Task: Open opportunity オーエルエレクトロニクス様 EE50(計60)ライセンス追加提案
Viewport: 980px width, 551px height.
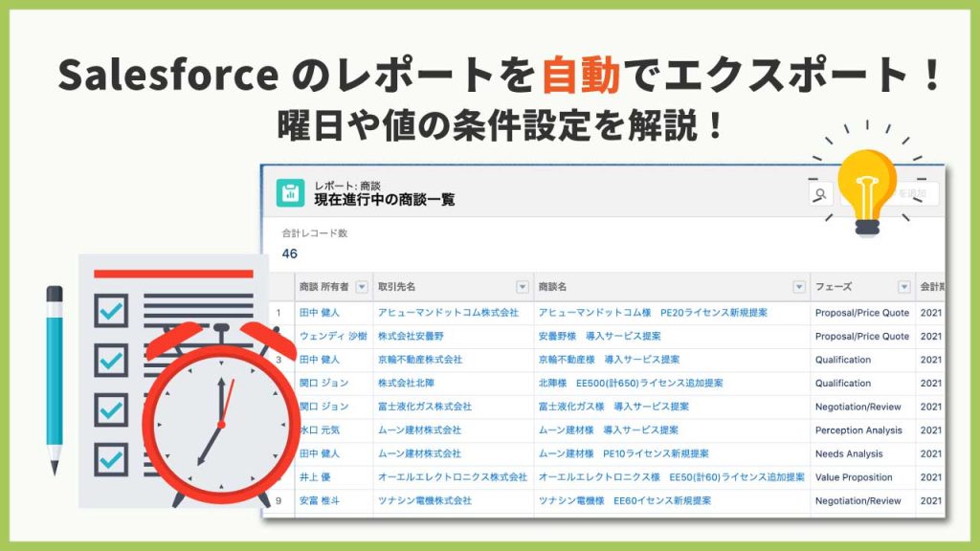Action: 671,477
